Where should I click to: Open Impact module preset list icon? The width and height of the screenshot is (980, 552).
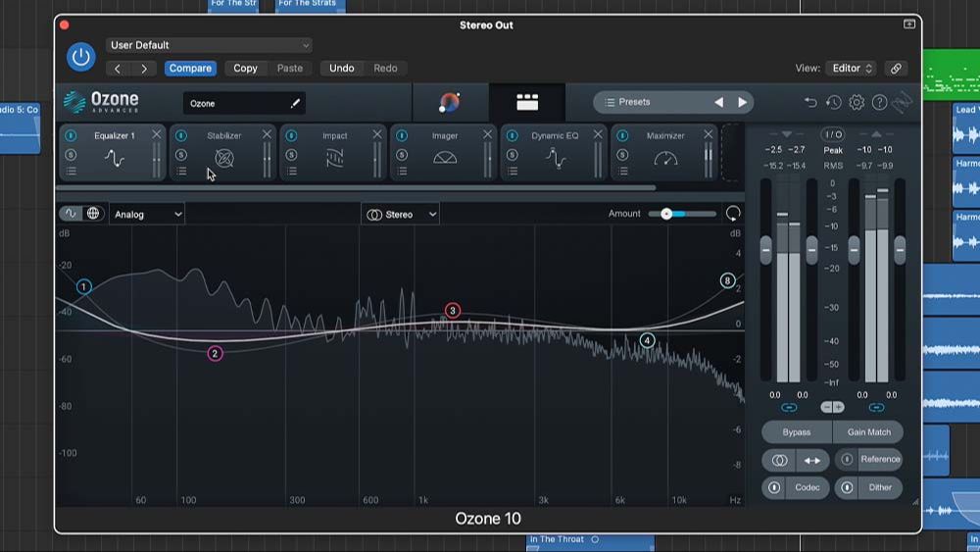point(292,172)
